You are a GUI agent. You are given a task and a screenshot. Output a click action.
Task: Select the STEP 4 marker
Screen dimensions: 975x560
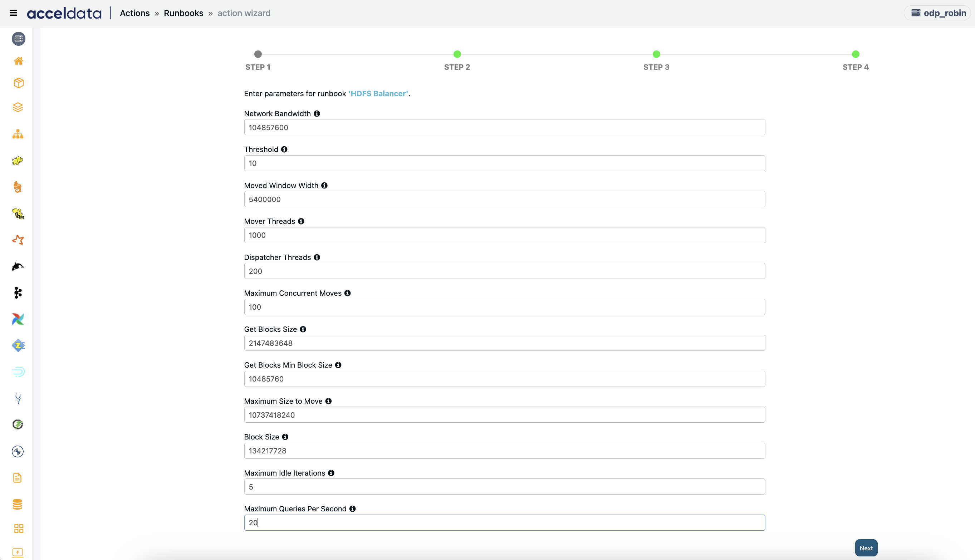pos(856,54)
